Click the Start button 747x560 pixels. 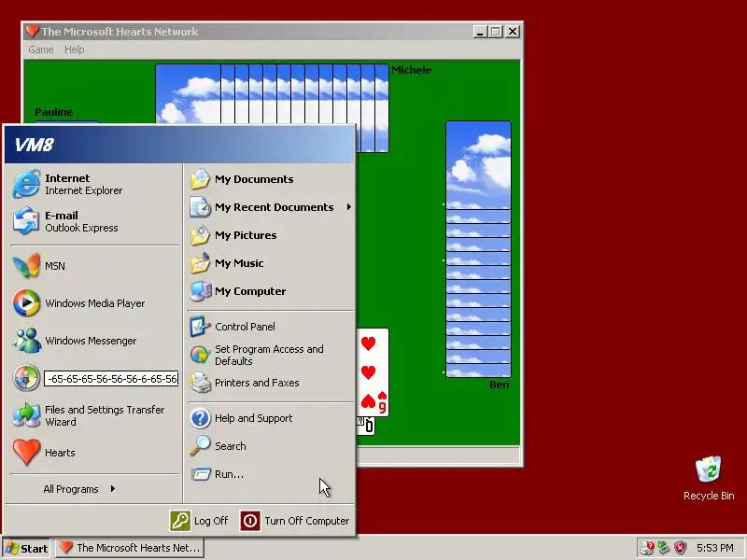pyautogui.click(x=27, y=548)
